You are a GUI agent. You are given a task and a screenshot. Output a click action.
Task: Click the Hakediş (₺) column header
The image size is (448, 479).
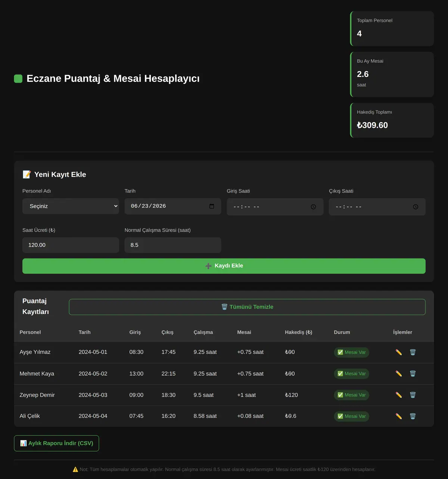[299, 332]
